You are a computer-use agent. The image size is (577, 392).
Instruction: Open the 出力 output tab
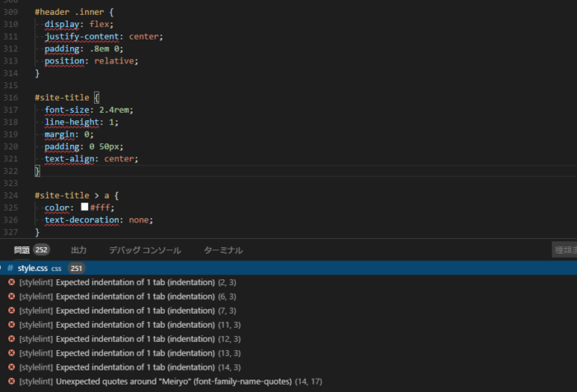(x=78, y=250)
